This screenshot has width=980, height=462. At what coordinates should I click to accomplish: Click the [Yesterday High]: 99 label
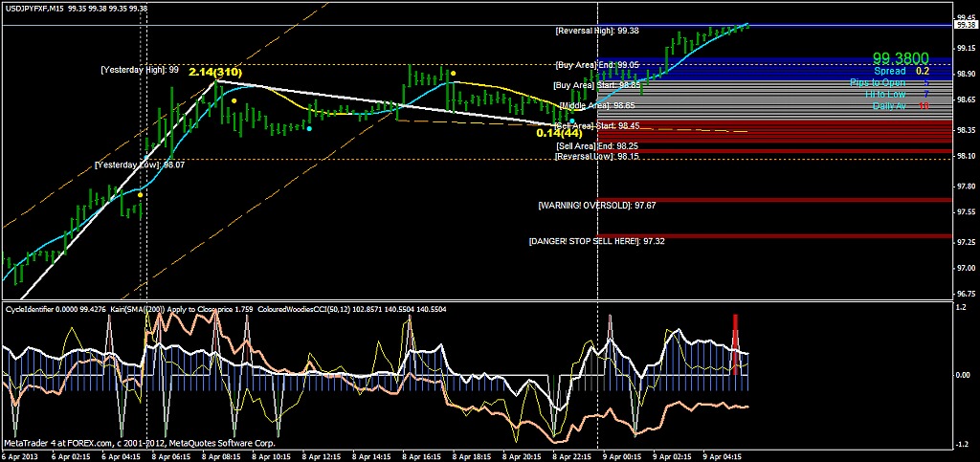point(140,70)
